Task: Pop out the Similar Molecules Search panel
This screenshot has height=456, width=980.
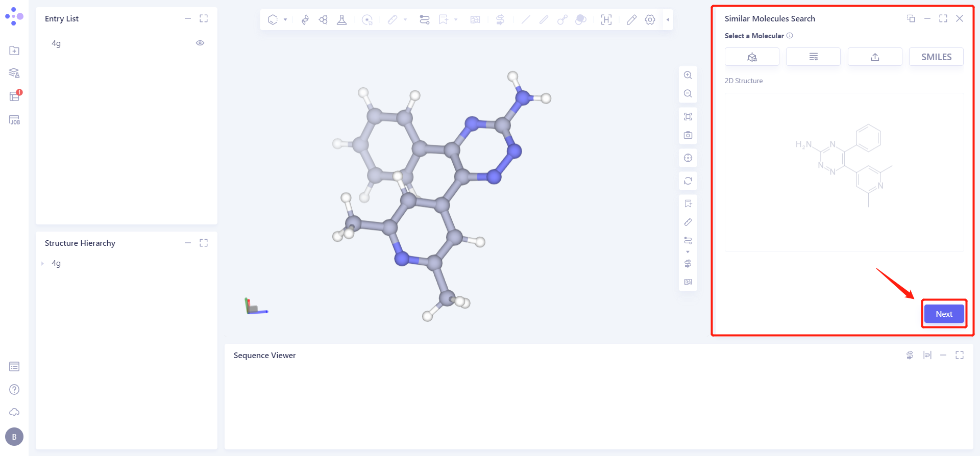Action: [911, 18]
